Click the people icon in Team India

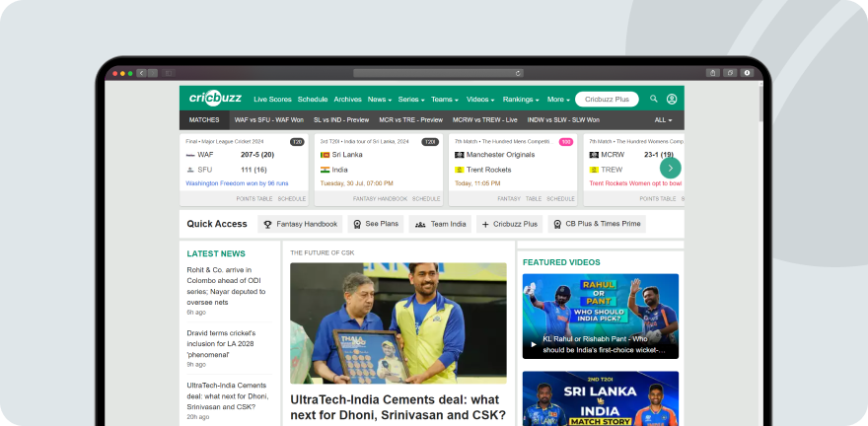[x=420, y=224]
